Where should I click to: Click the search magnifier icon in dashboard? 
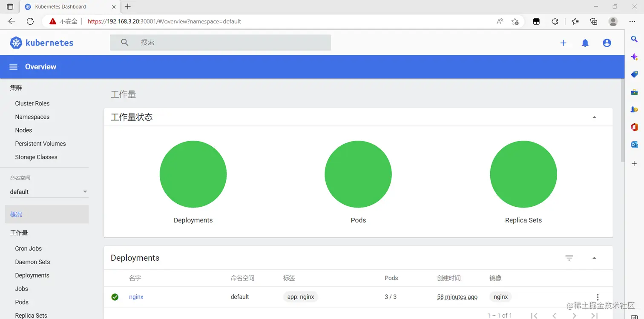point(125,43)
